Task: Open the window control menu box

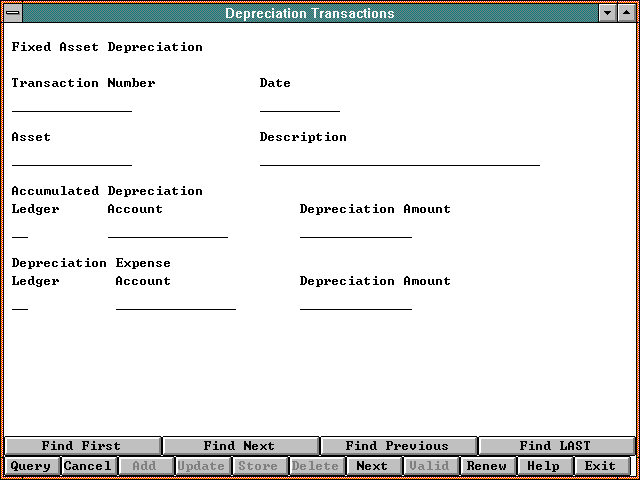Action: 11,13
